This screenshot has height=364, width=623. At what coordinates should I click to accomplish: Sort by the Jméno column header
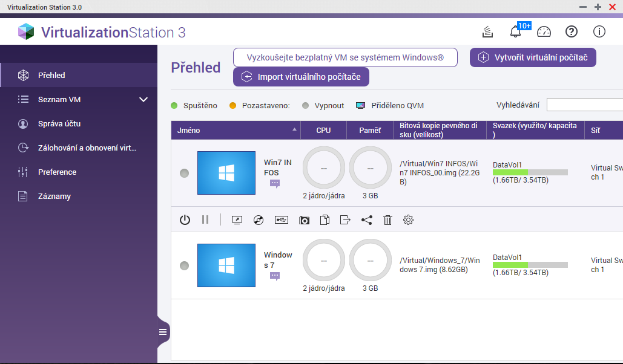pyautogui.click(x=236, y=130)
